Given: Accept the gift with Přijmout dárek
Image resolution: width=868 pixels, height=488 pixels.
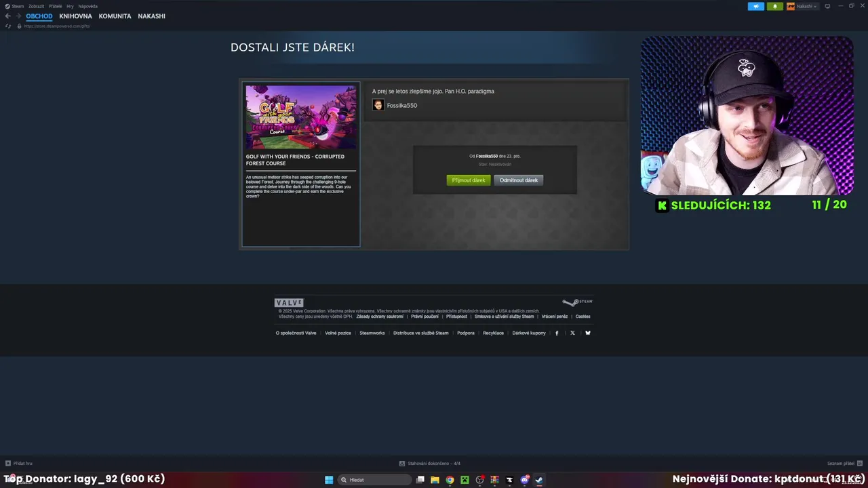Looking at the screenshot, I should (x=469, y=180).
